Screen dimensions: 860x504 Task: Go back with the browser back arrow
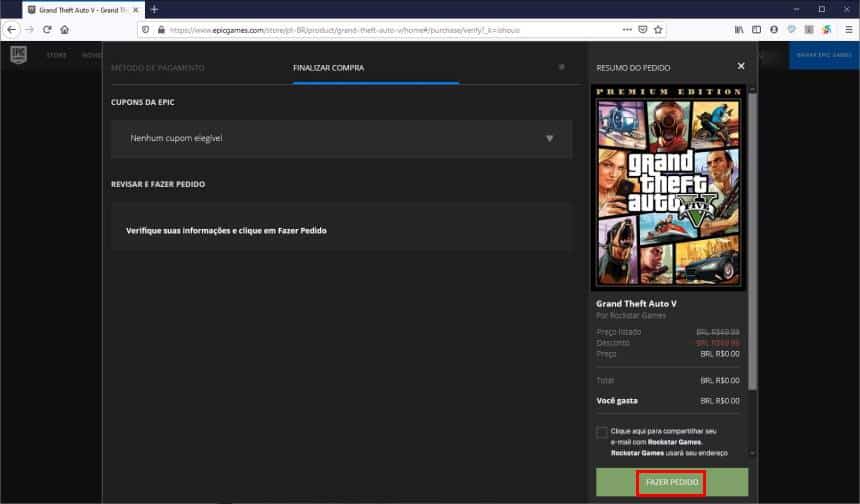12,30
